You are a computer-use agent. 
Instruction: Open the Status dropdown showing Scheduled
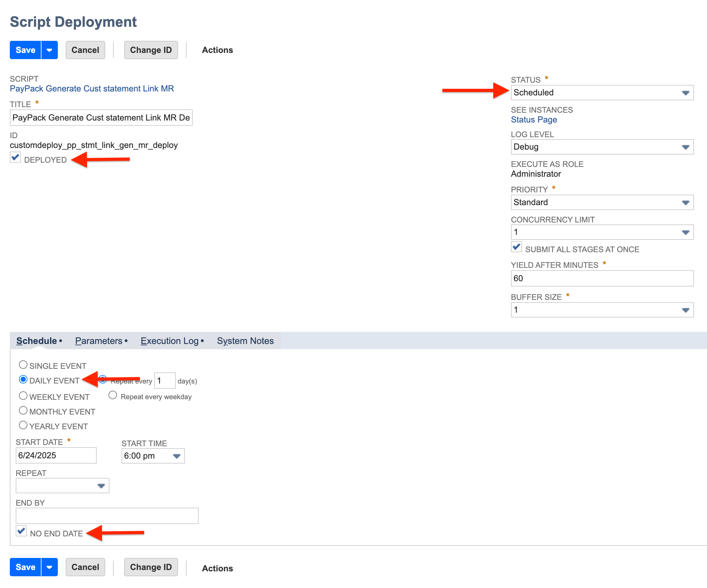[686, 92]
